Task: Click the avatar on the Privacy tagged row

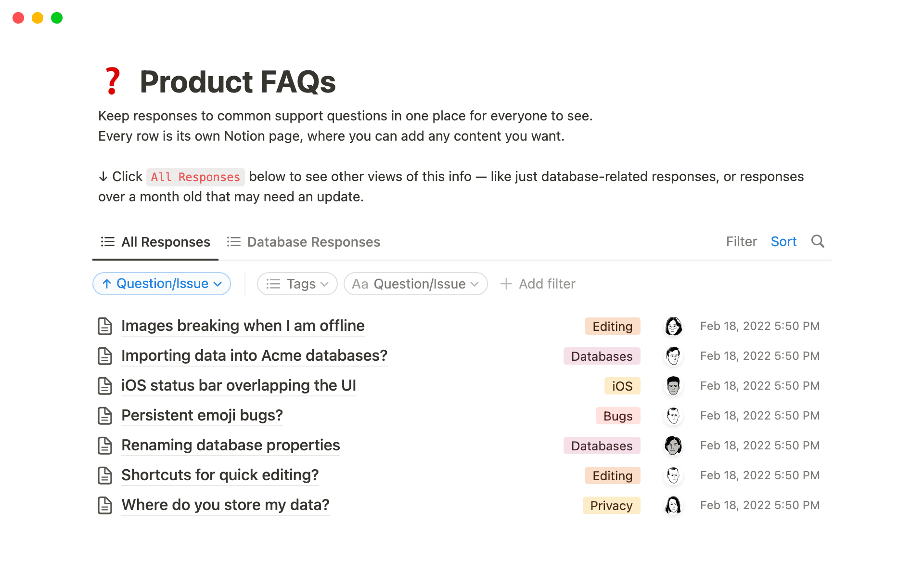Action: 673,505
